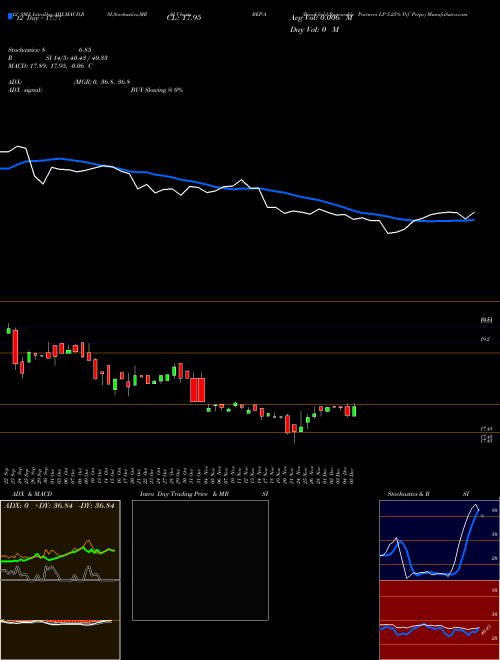Click the 'Stochastics & R' panel title

(x=408, y=494)
